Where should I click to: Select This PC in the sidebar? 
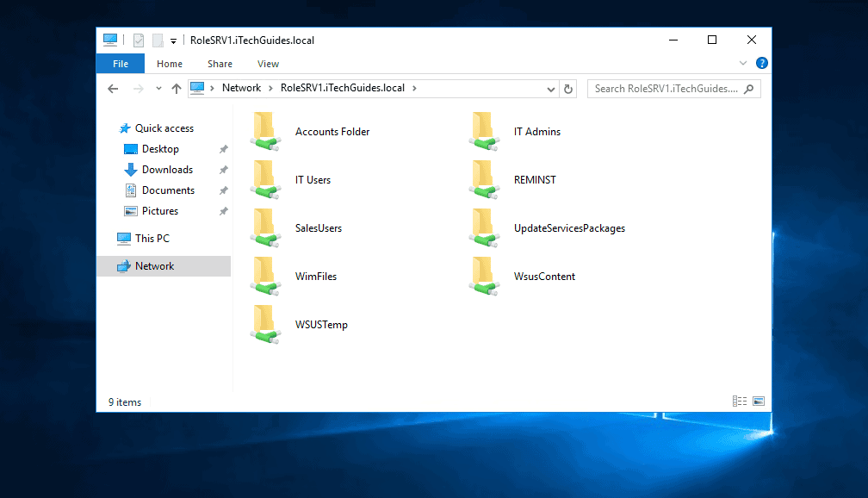pos(154,238)
